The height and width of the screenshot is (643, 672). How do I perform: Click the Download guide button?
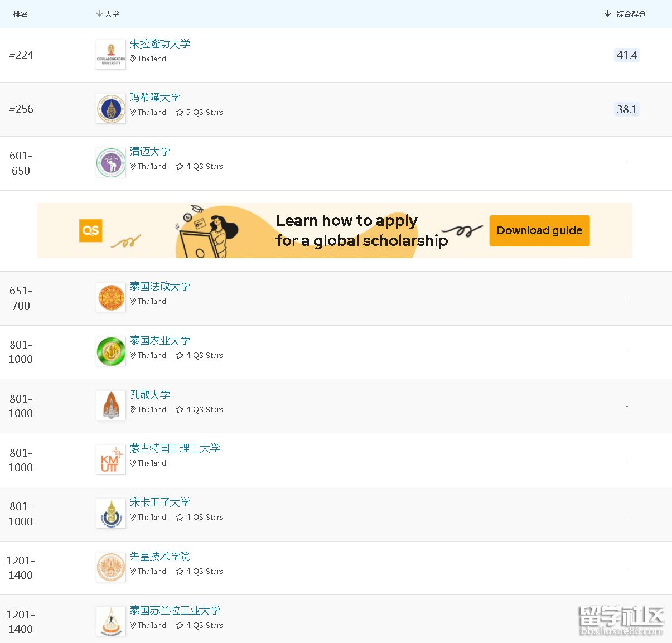tap(539, 231)
